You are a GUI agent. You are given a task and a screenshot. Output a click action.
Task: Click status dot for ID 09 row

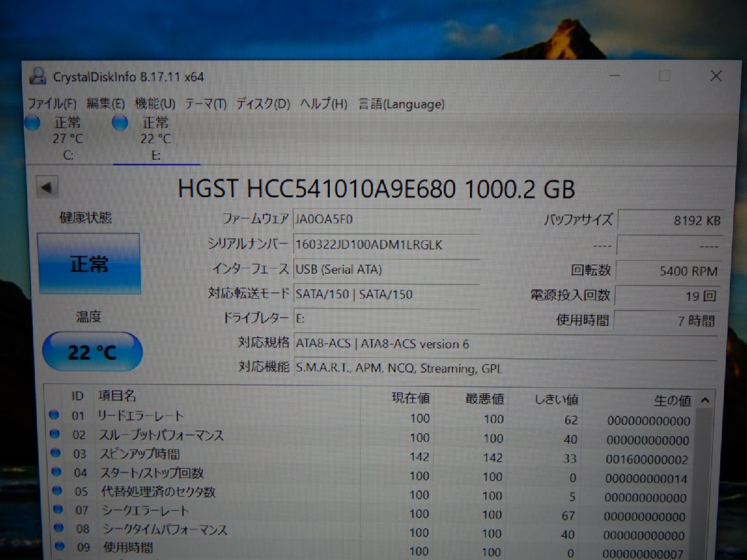click(60, 546)
